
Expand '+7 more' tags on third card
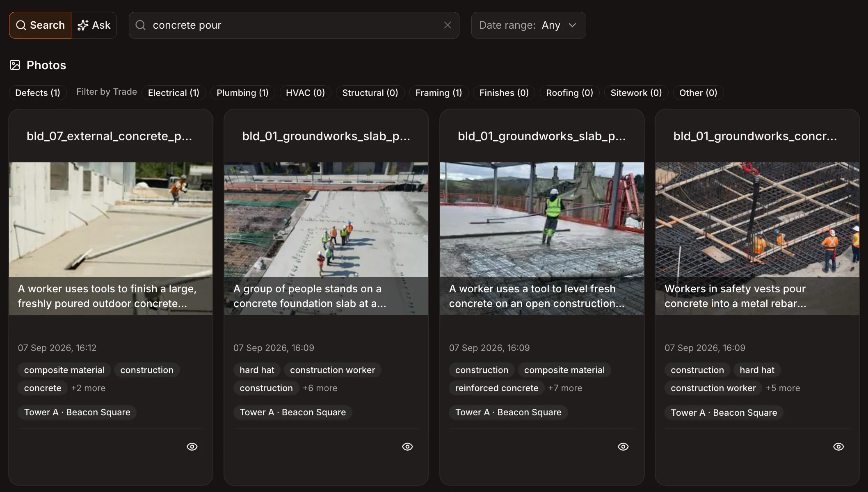pos(565,388)
